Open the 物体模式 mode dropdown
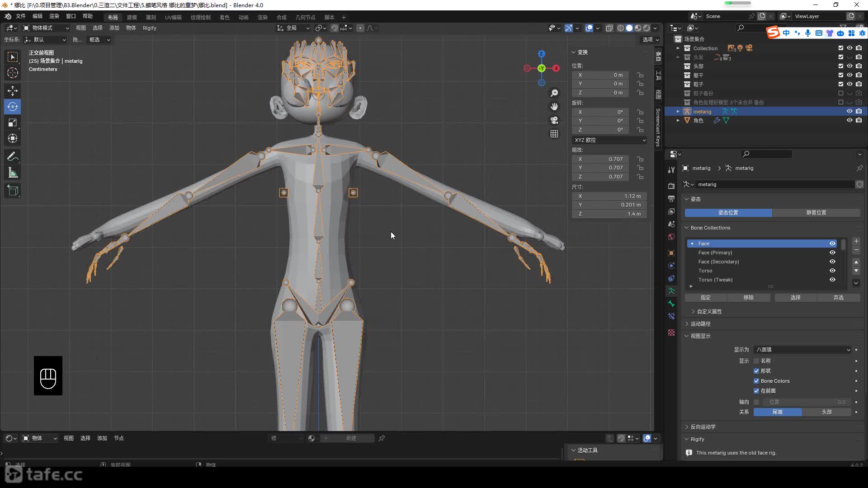 click(46, 28)
